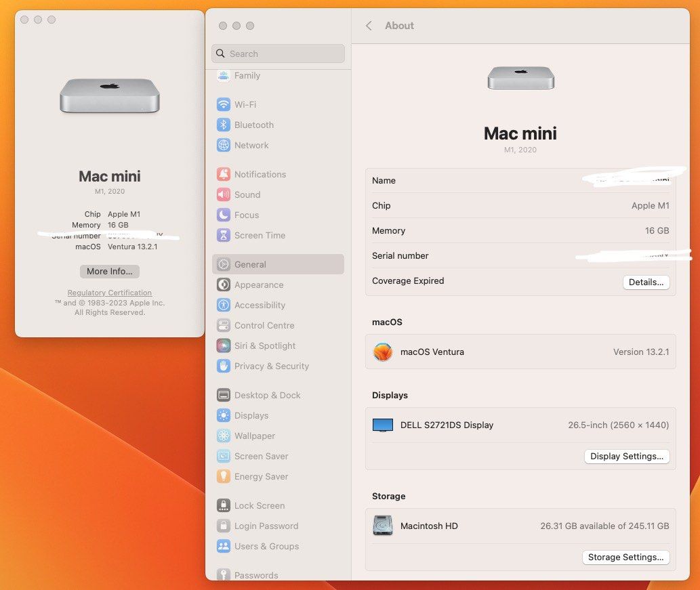The image size is (700, 590).
Task: Click the Energy Saver bulb icon
Action: tap(224, 476)
